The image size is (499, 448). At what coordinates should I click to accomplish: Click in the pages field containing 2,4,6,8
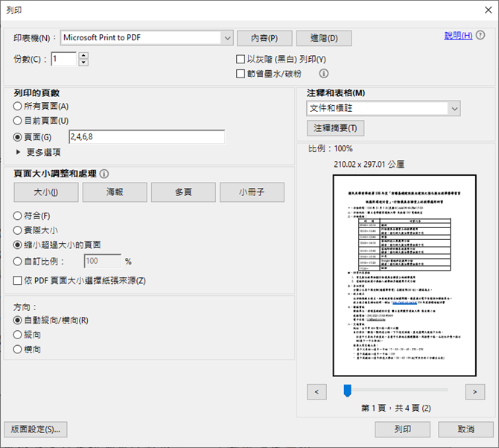click(147, 137)
